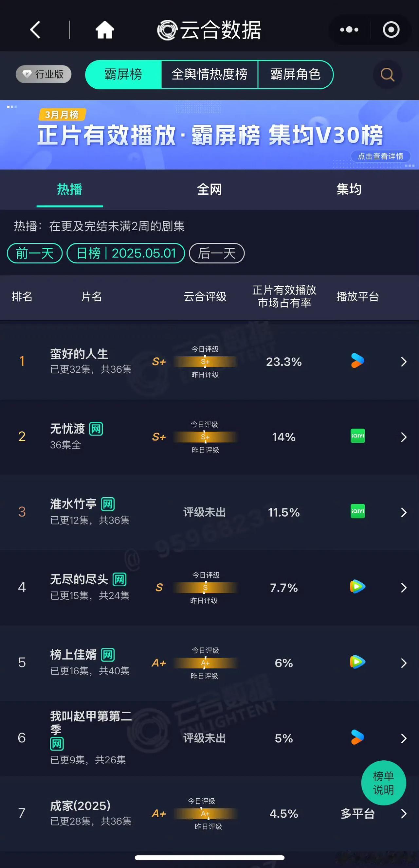This screenshot has width=419, height=868.
Task: Tap Tencent Video icon for 无尽的尽头
Action: coord(357,587)
